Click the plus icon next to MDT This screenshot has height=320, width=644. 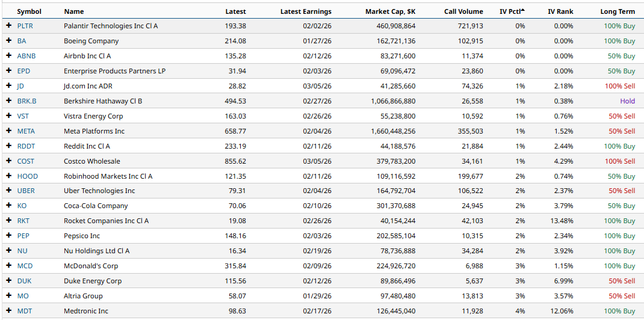click(9, 311)
